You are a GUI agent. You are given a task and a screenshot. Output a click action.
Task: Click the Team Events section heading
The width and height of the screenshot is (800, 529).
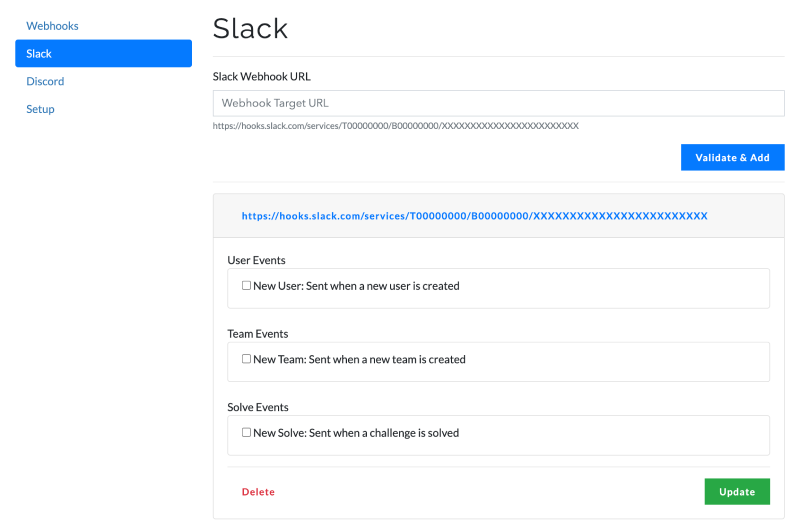tap(257, 334)
